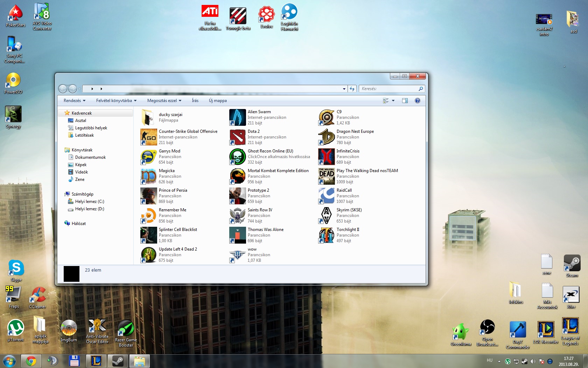Open the view options dropdown arrow
This screenshot has width=588, height=368.
point(393,101)
